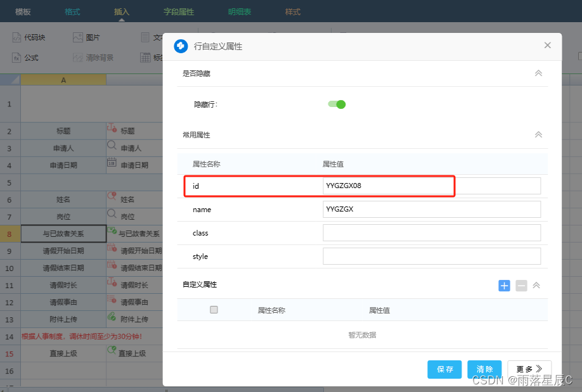
Task: Collapse the 是否隐藏 section
Action: [x=538, y=73]
